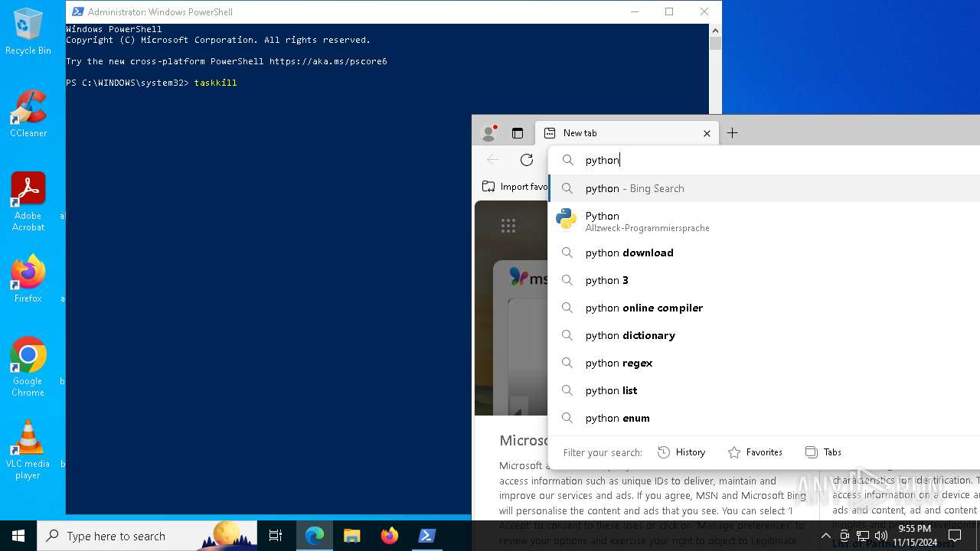
Task: Go back in Edge browser
Action: point(493,160)
